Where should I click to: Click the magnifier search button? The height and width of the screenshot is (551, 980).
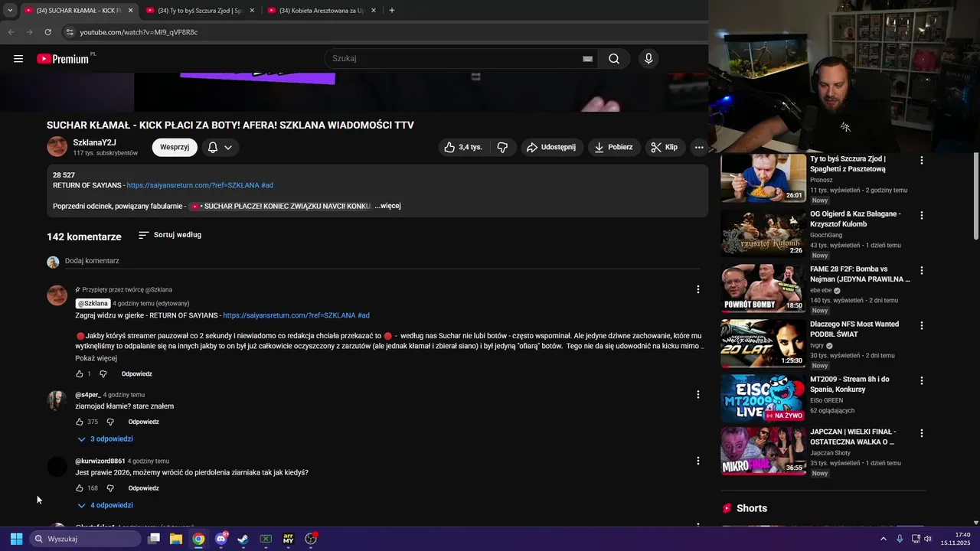[x=614, y=59]
